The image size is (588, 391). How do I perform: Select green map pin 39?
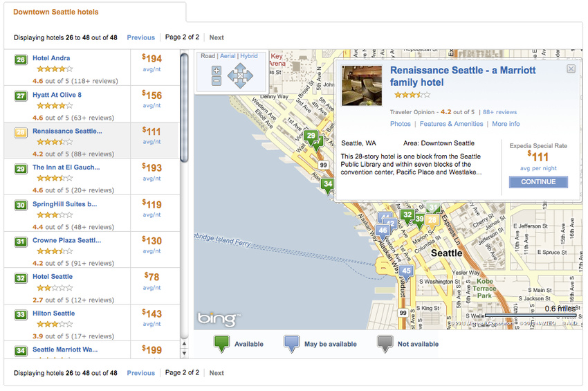[419, 220]
